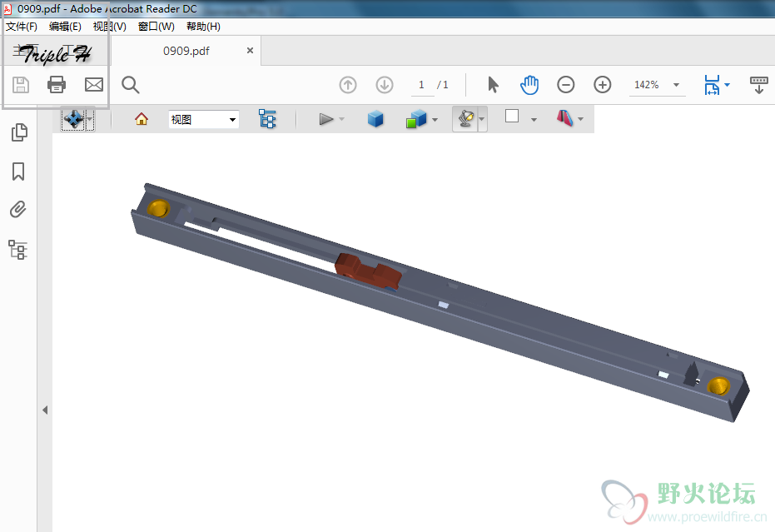Activate the Hand pan tool
This screenshot has height=532, width=775.
(x=529, y=85)
